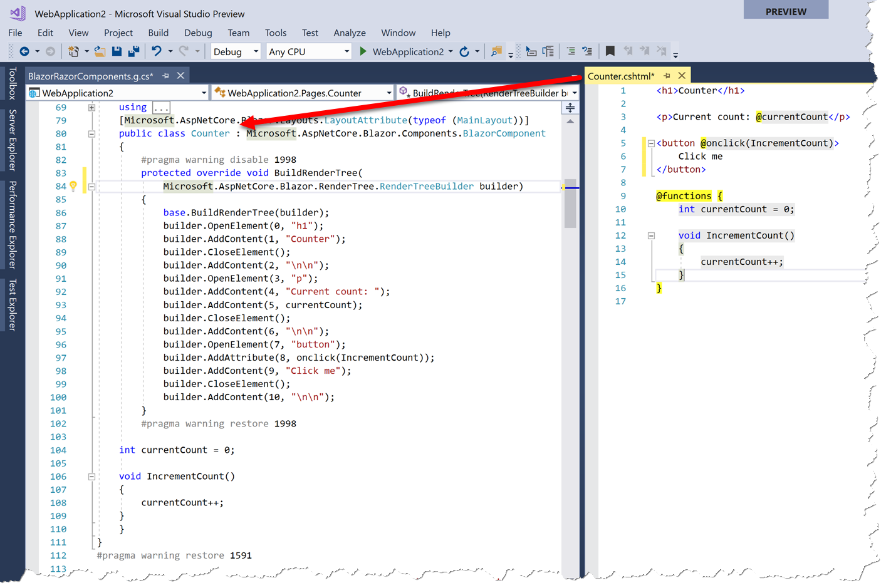Viewport: 886px width, 588px height.
Task: Pin the Counter.cshtml tab
Action: 667,76
